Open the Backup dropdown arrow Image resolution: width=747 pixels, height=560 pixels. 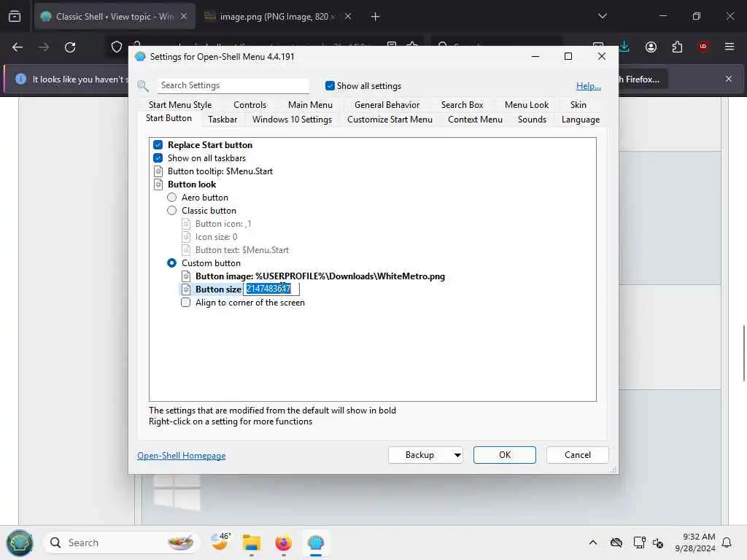tap(457, 455)
